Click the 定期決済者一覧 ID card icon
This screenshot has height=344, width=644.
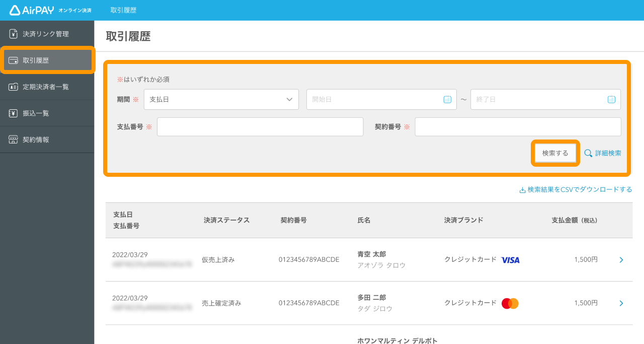[x=14, y=87]
